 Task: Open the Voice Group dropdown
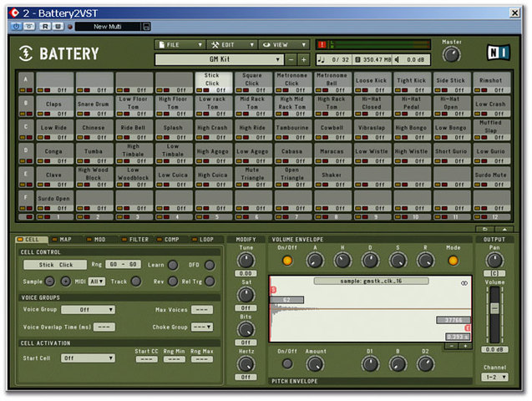[x=88, y=310]
